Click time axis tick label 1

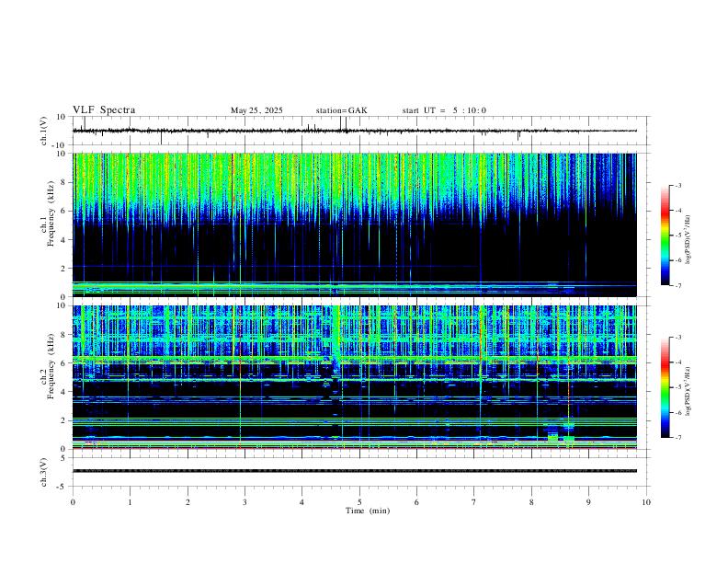130,502
